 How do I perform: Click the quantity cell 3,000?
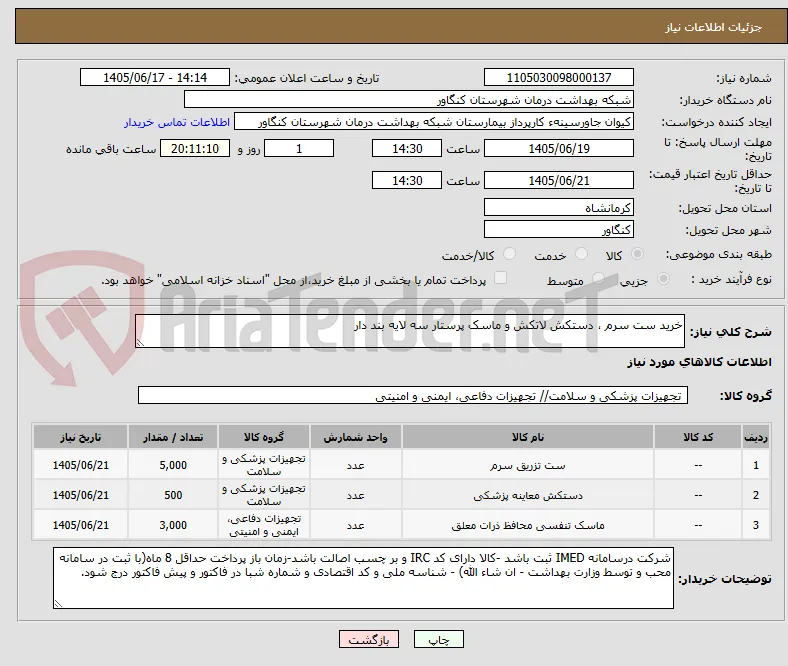[173, 525]
